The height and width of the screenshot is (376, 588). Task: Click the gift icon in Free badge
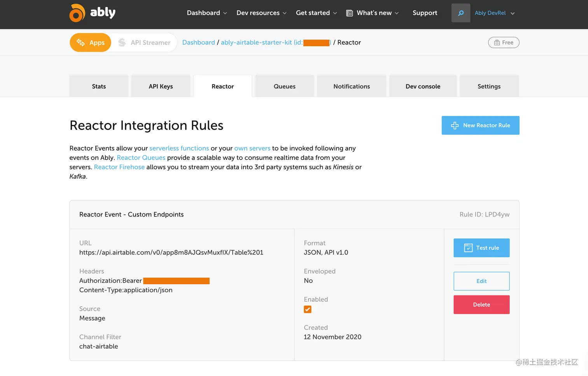pyautogui.click(x=497, y=42)
